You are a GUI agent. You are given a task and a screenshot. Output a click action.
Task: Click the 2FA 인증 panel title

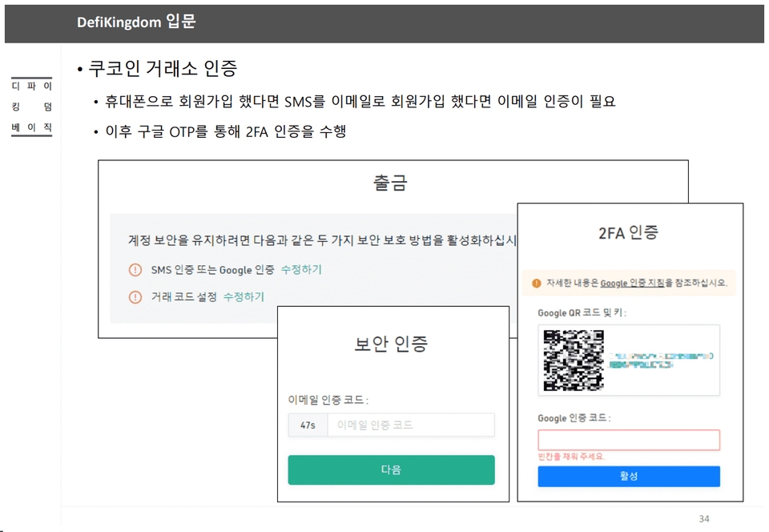(x=628, y=233)
